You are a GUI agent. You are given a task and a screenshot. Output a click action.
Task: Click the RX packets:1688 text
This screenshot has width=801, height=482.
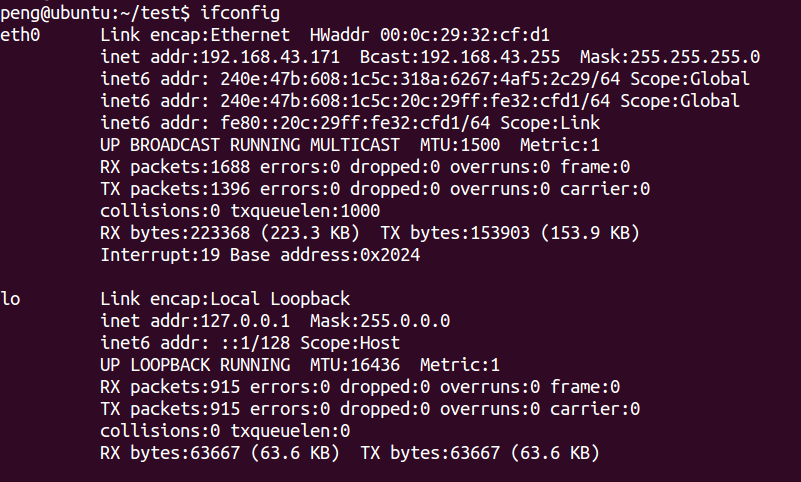pyautogui.click(x=175, y=167)
